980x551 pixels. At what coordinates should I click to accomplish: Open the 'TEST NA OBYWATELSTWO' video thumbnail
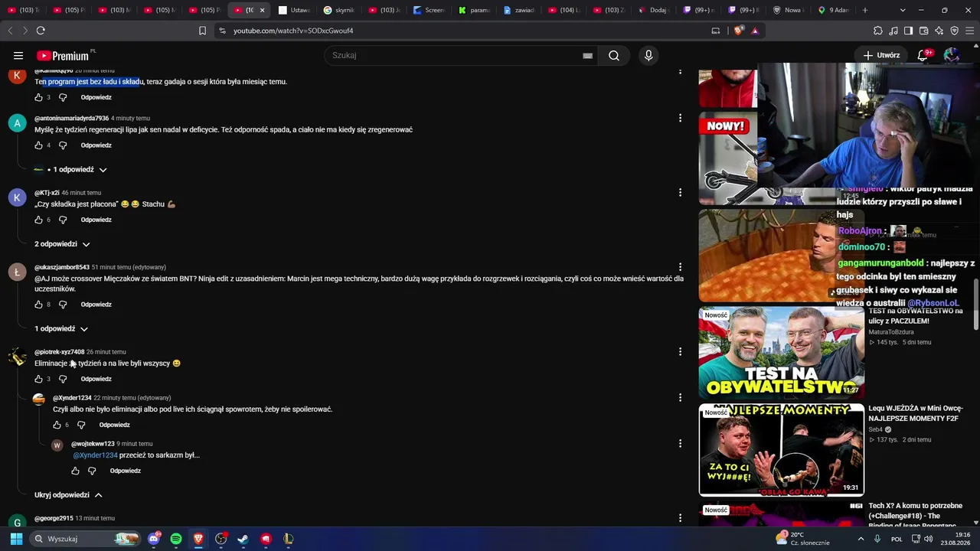click(x=781, y=353)
